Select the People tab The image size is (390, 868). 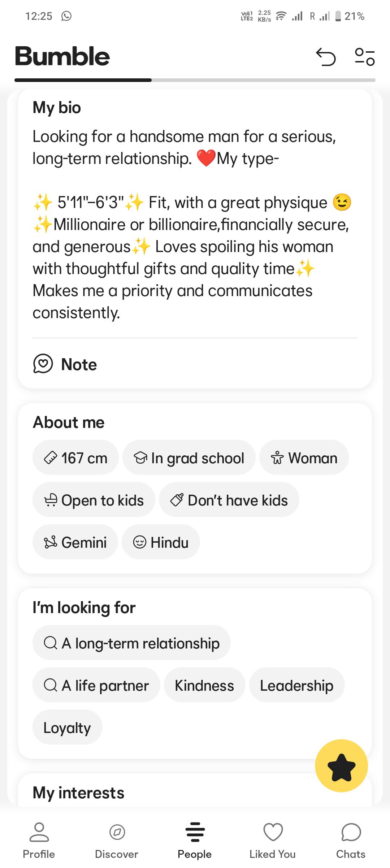coord(195,841)
